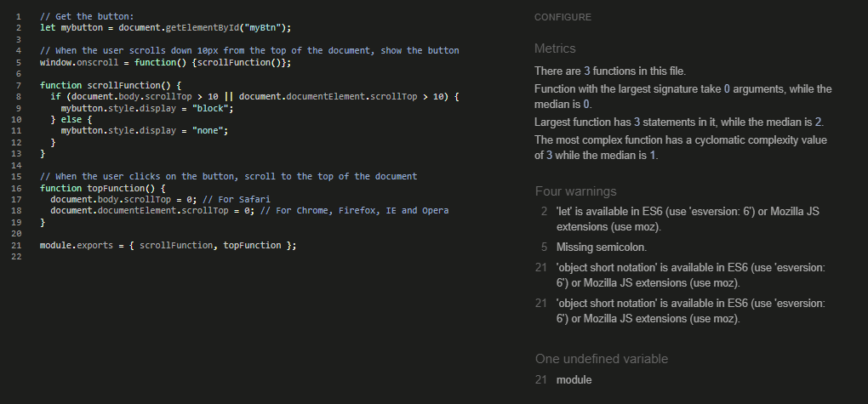Viewport: 868px width, 404px height.
Task: Place cursor in 'let mybutton' line
Action: tap(166, 28)
